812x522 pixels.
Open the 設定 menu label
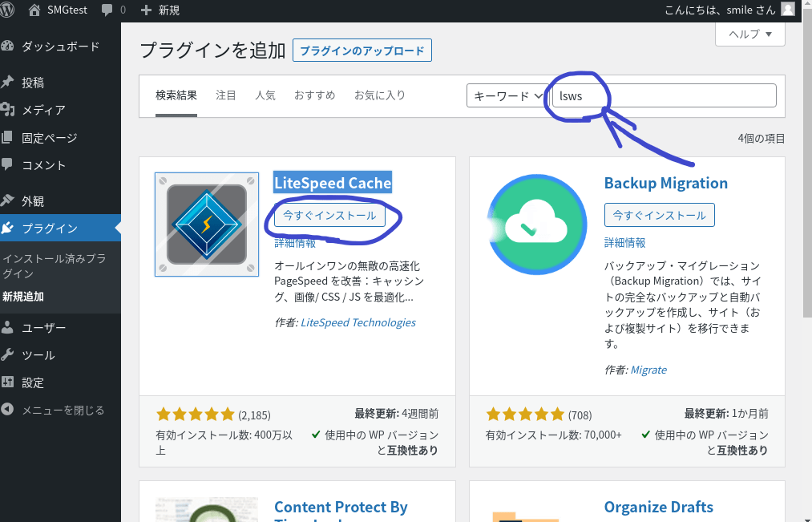coord(33,382)
